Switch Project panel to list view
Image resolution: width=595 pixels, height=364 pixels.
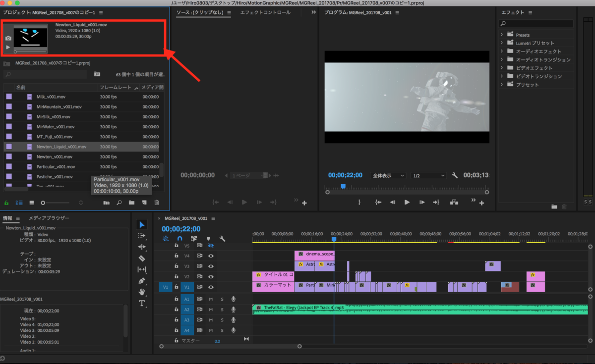coord(19,203)
